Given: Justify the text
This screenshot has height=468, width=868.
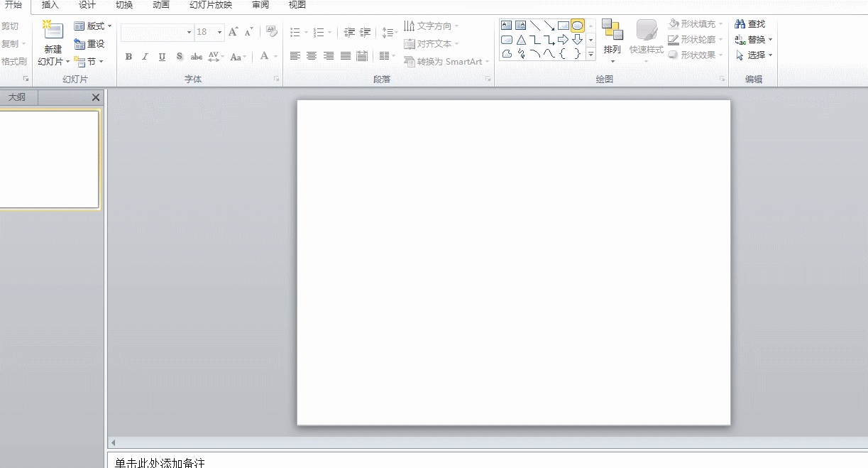Looking at the screenshot, I should (x=346, y=56).
